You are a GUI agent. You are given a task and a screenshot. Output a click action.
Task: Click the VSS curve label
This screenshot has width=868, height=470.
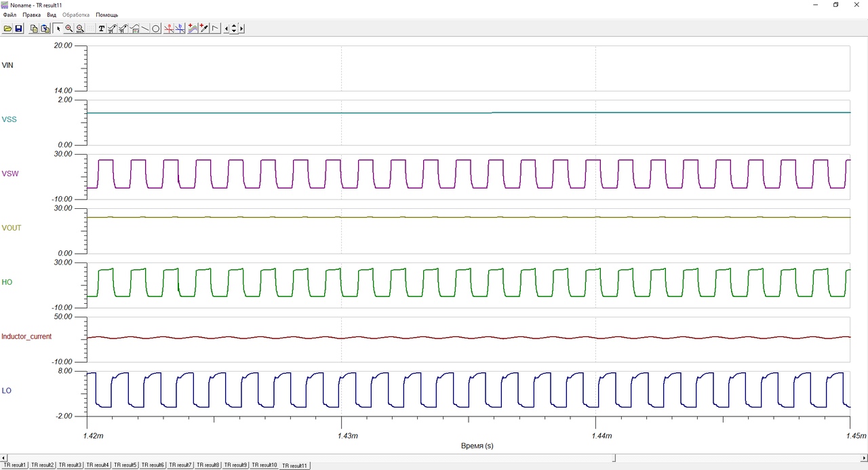[x=9, y=119]
